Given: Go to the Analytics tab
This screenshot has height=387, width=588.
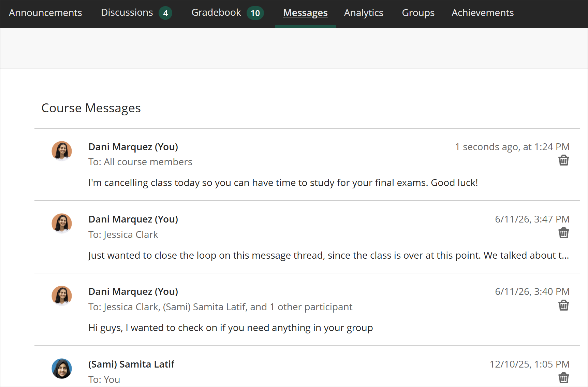Looking at the screenshot, I should (364, 13).
